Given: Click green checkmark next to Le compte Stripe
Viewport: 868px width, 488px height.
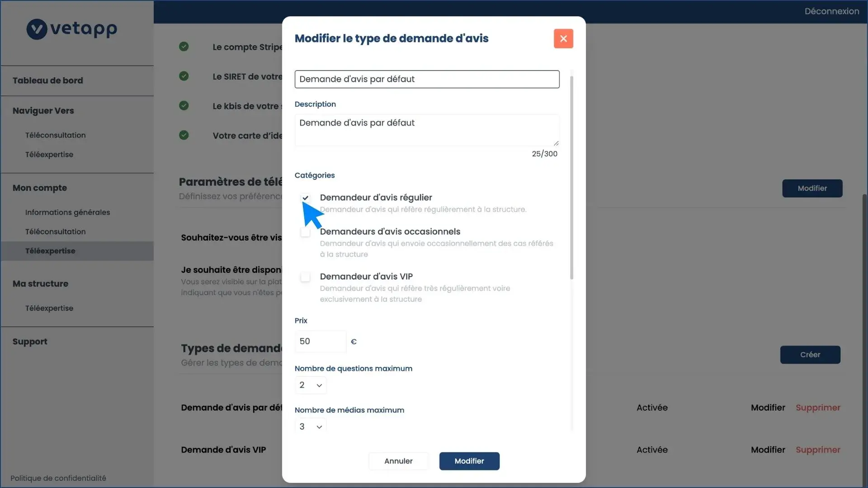Looking at the screenshot, I should tap(184, 47).
